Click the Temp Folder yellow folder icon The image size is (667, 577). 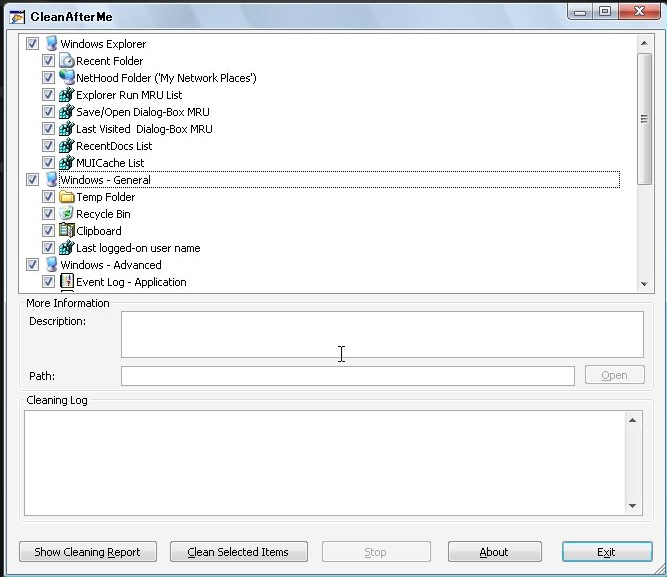tap(67, 197)
